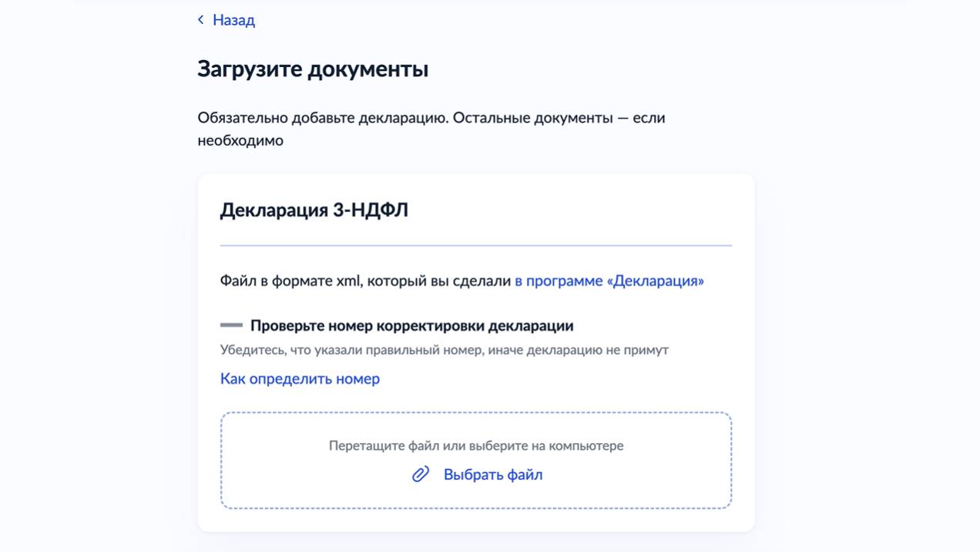Click the gray dash icon beside 'Проверьте номер'
This screenshot has height=552, width=980.
pyautogui.click(x=231, y=325)
